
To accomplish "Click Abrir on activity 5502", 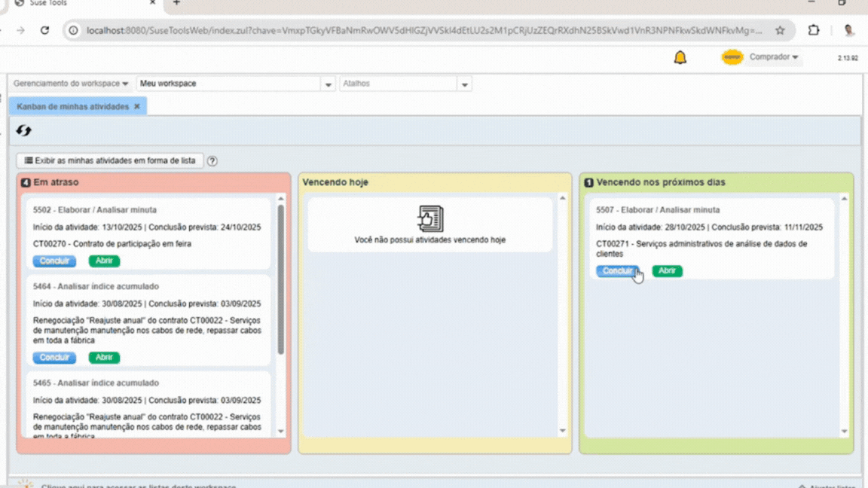I will click(x=103, y=261).
